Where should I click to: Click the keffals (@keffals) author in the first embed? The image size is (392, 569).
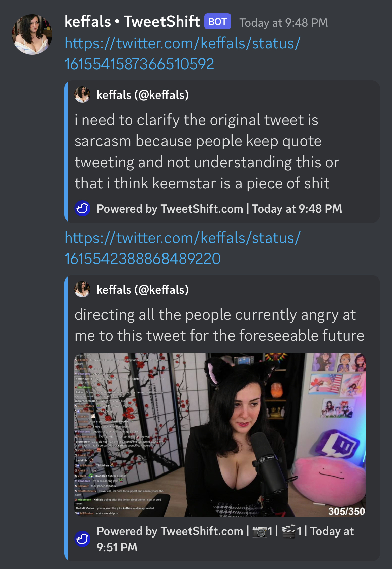tap(142, 95)
